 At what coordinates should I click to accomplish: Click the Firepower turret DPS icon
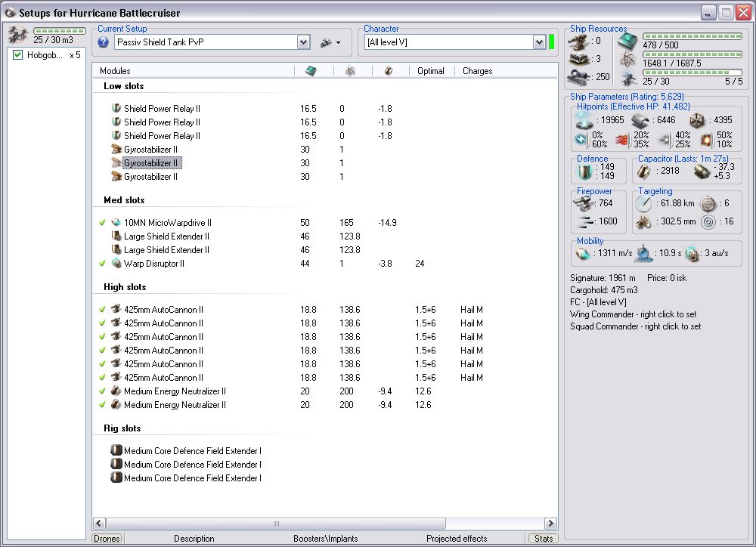(584, 203)
